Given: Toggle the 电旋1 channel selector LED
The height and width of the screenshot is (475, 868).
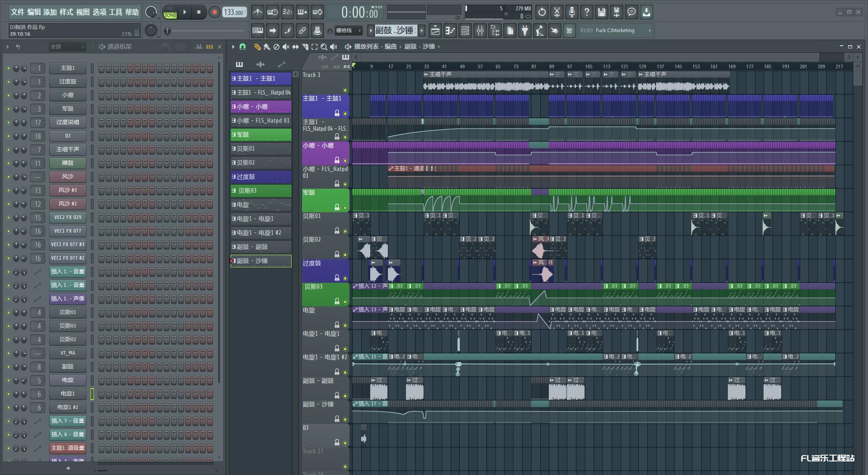Looking at the screenshot, I should click(x=92, y=394).
